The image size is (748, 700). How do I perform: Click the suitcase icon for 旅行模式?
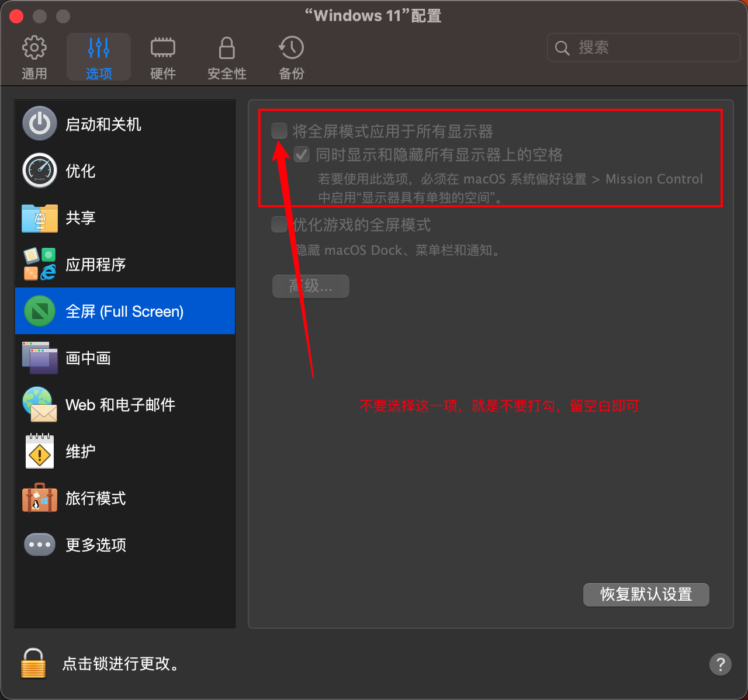click(x=40, y=498)
